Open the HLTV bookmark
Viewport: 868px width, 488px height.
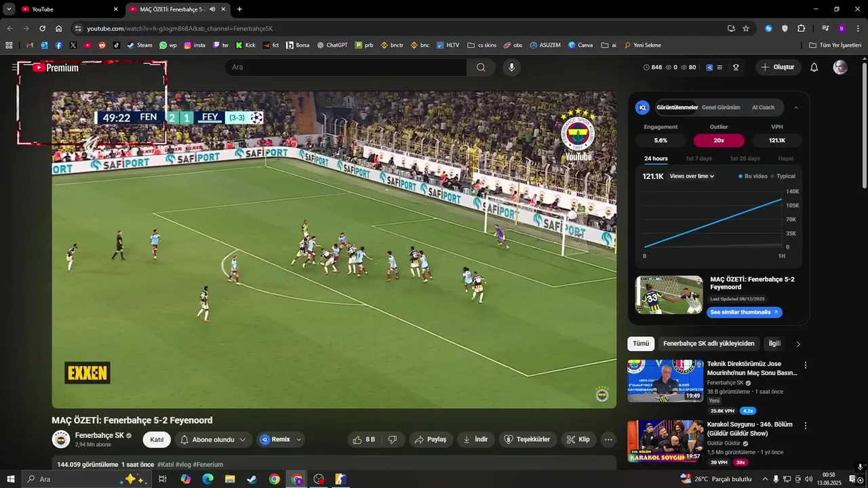click(x=448, y=45)
